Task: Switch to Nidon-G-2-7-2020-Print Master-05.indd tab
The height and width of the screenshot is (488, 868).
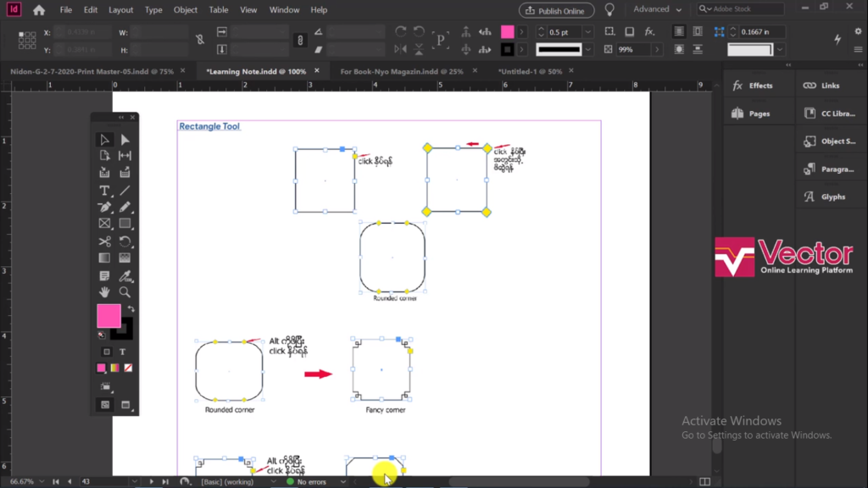Action: [x=92, y=71]
